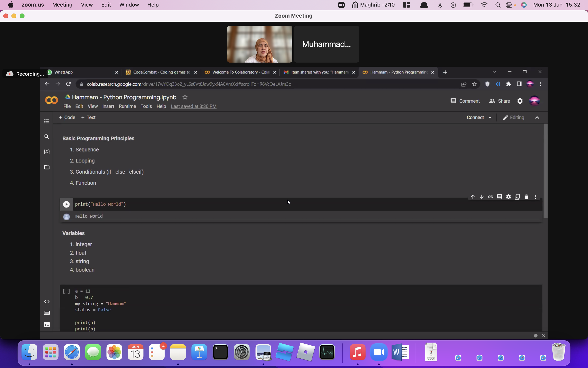The image size is (588, 368).
Task: Open the Code snippets icon in sidebar
Action: [x=47, y=302]
